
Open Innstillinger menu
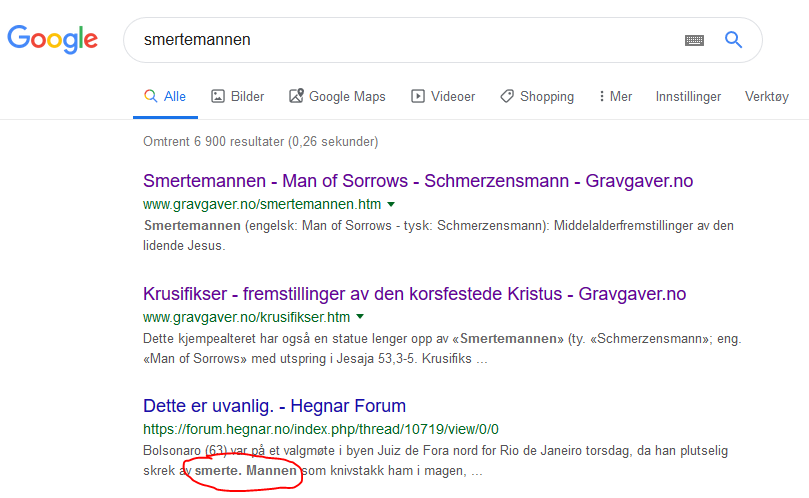pyautogui.click(x=688, y=97)
